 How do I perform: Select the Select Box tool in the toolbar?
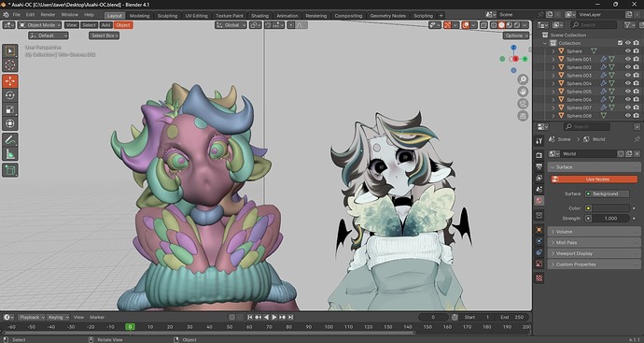pos(10,51)
